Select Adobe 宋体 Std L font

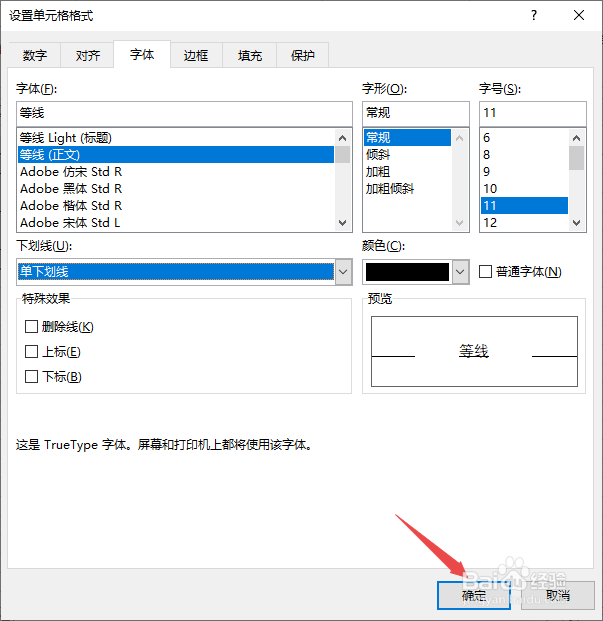click(176, 223)
